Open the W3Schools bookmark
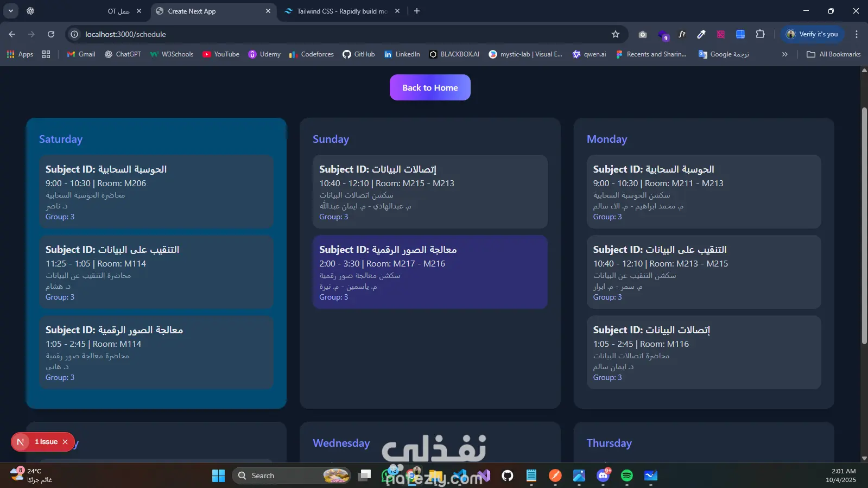The height and width of the screenshot is (488, 868). click(x=172, y=54)
